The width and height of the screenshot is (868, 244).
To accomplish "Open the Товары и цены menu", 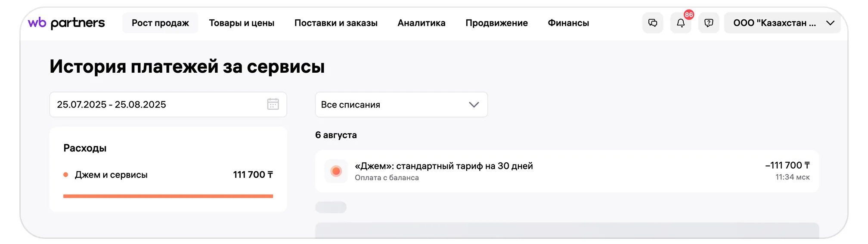I will point(242,23).
